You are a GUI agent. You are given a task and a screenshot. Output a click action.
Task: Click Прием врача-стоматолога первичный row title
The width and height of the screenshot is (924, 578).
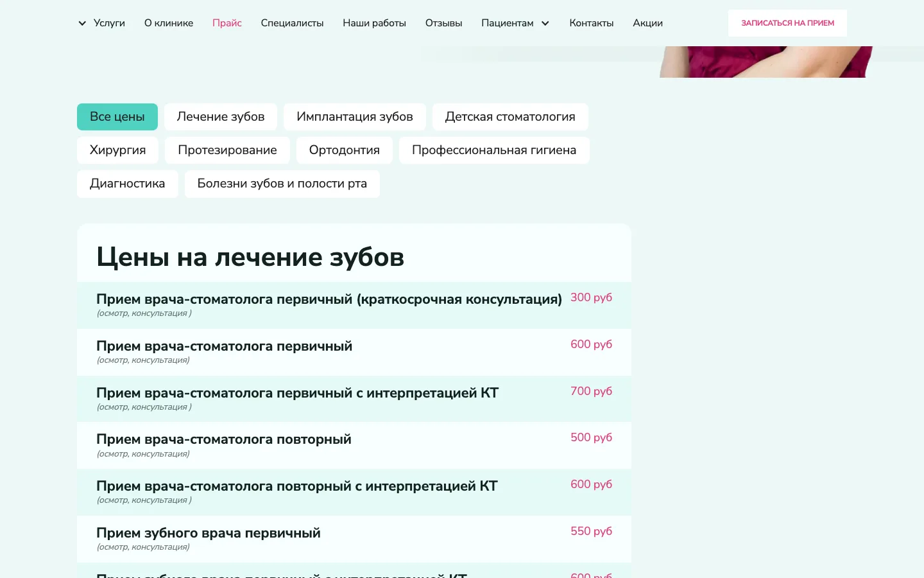pos(224,346)
